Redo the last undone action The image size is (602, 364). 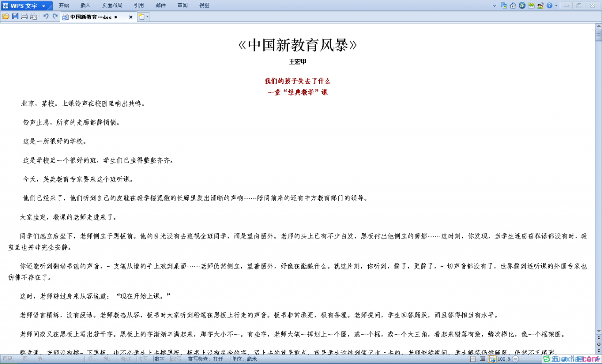[x=55, y=16]
